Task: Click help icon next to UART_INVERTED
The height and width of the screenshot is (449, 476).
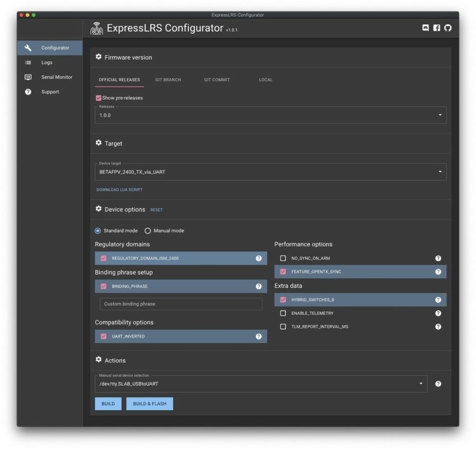Action: (x=258, y=337)
